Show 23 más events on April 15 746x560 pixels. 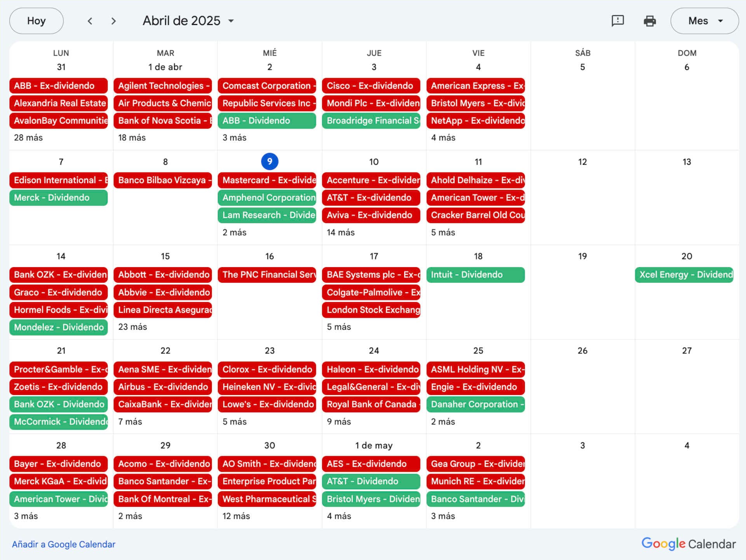coord(132,327)
